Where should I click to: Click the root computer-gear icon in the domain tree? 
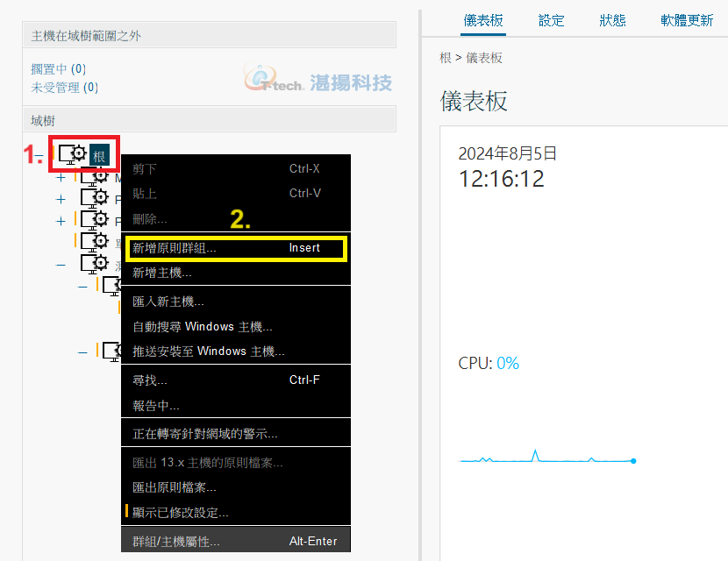[x=73, y=154]
